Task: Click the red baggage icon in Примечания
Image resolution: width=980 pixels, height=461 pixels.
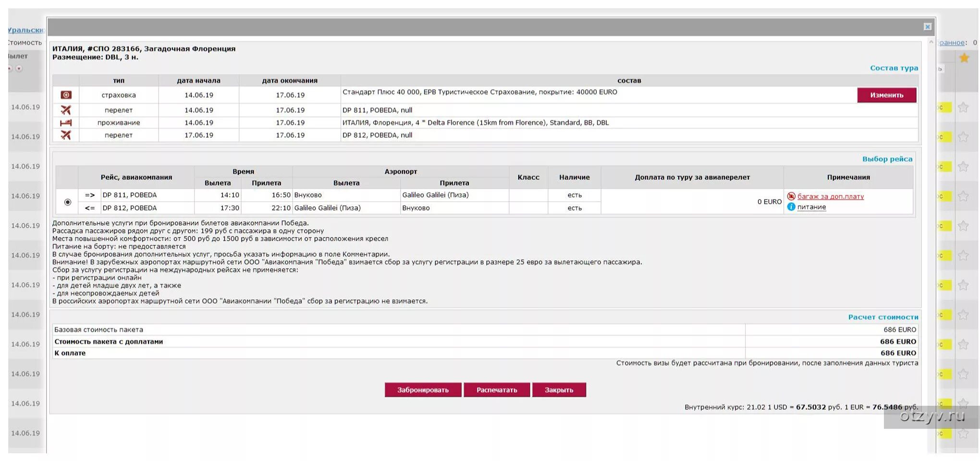Action: click(791, 196)
